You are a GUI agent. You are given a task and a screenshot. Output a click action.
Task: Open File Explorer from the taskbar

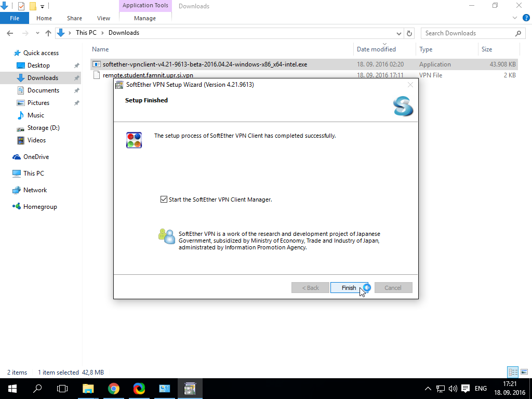[x=88, y=389]
